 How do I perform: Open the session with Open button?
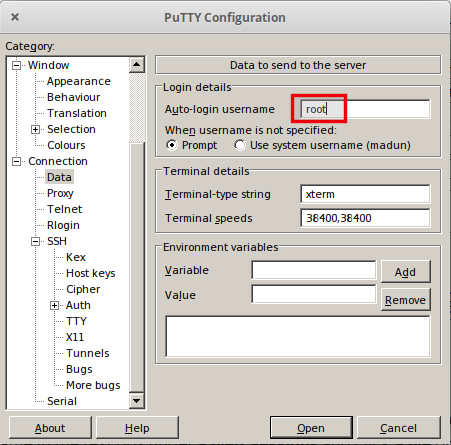(x=311, y=427)
